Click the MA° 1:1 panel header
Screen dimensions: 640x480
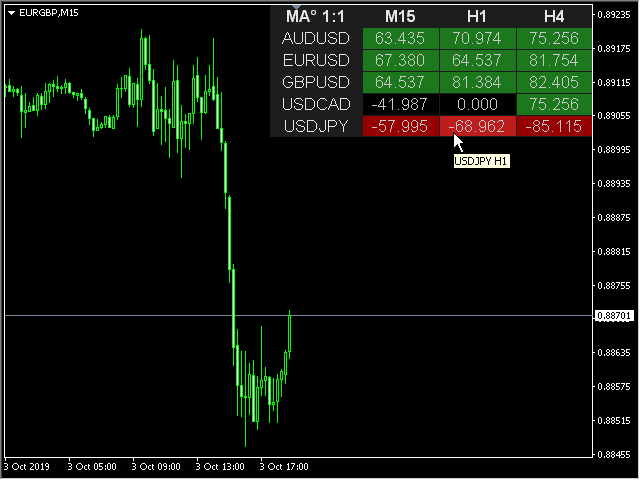tap(316, 16)
